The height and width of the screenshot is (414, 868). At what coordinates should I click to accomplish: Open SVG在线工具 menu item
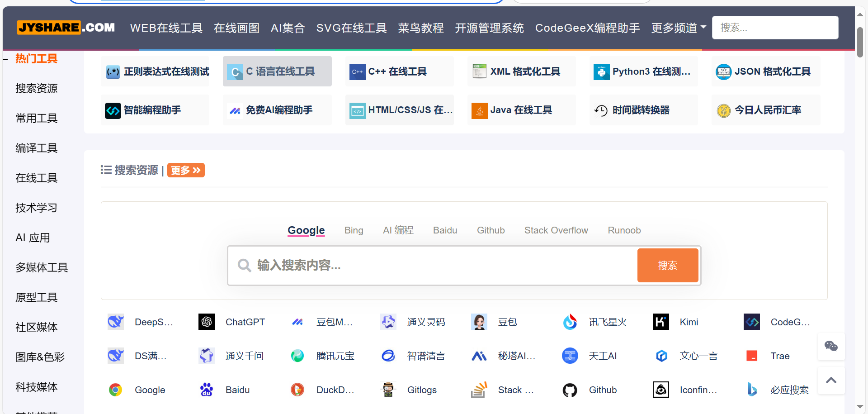[352, 28]
